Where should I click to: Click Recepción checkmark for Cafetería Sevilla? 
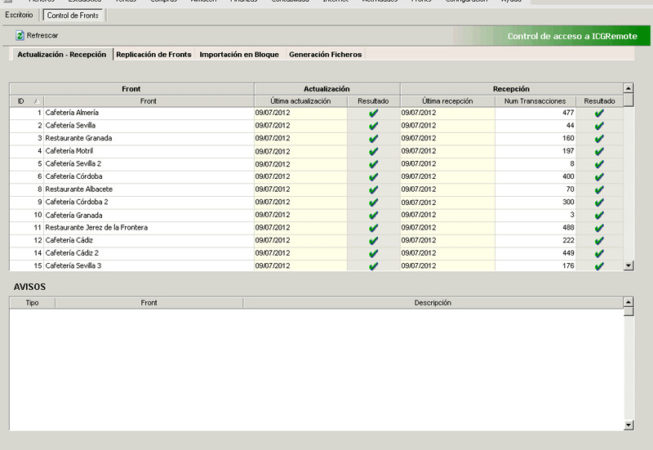point(599,126)
